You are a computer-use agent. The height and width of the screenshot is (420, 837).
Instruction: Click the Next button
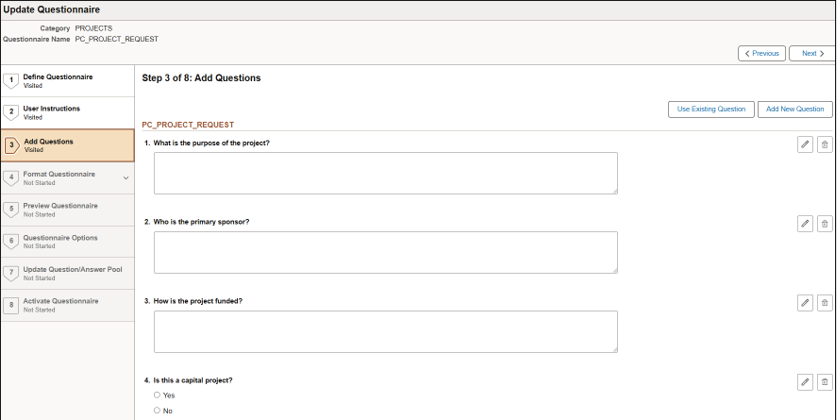click(810, 53)
